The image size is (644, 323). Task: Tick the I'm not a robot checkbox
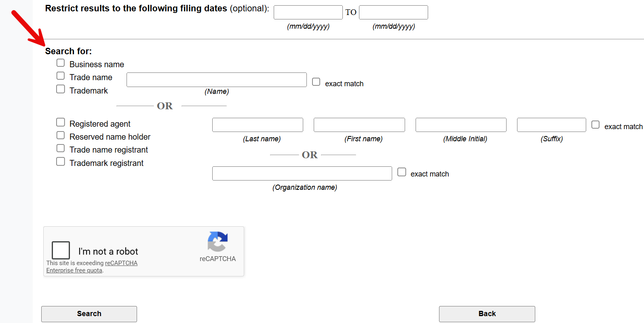61,250
